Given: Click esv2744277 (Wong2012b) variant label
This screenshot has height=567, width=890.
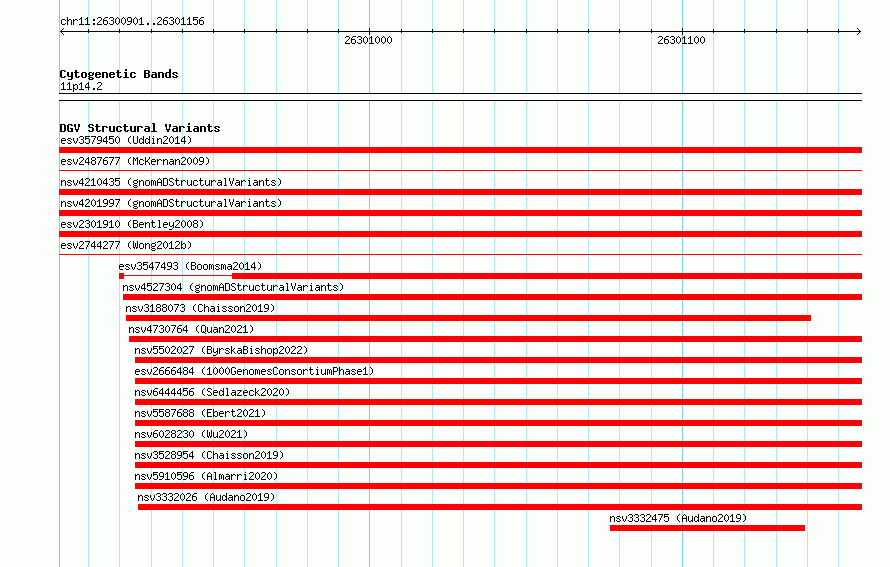Looking at the screenshot, I should click(126, 245).
